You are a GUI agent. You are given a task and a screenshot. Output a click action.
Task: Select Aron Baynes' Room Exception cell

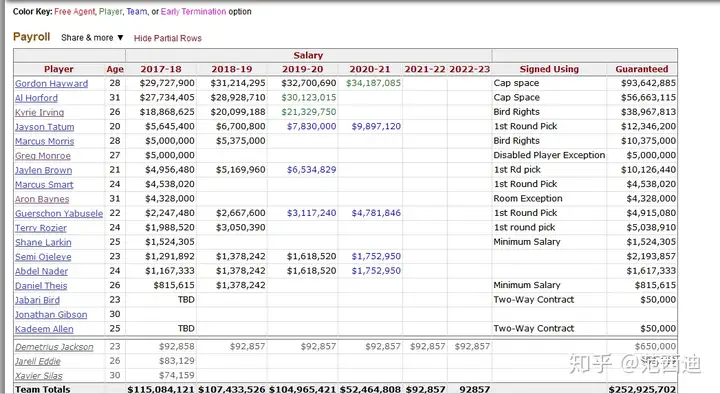(528, 198)
